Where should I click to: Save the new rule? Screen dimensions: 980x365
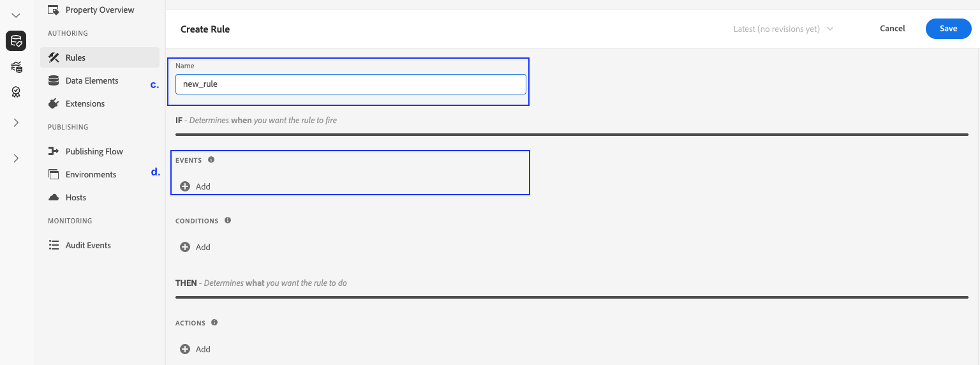pyautogui.click(x=948, y=29)
